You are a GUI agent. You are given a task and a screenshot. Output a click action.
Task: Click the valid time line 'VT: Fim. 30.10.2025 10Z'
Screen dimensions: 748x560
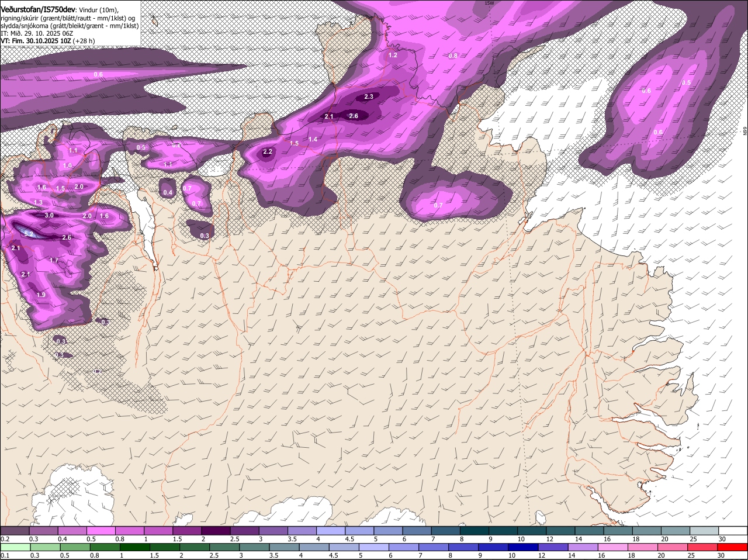pos(36,41)
